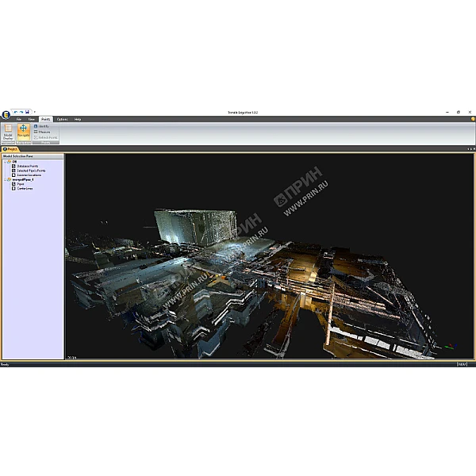
Task: Click the save icon in quick access toolbar
Action: tap(27, 112)
